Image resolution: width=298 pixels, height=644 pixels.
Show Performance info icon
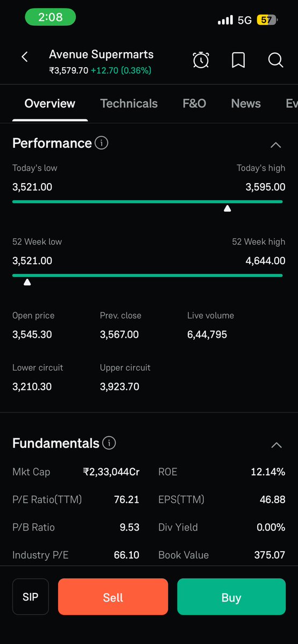click(101, 143)
